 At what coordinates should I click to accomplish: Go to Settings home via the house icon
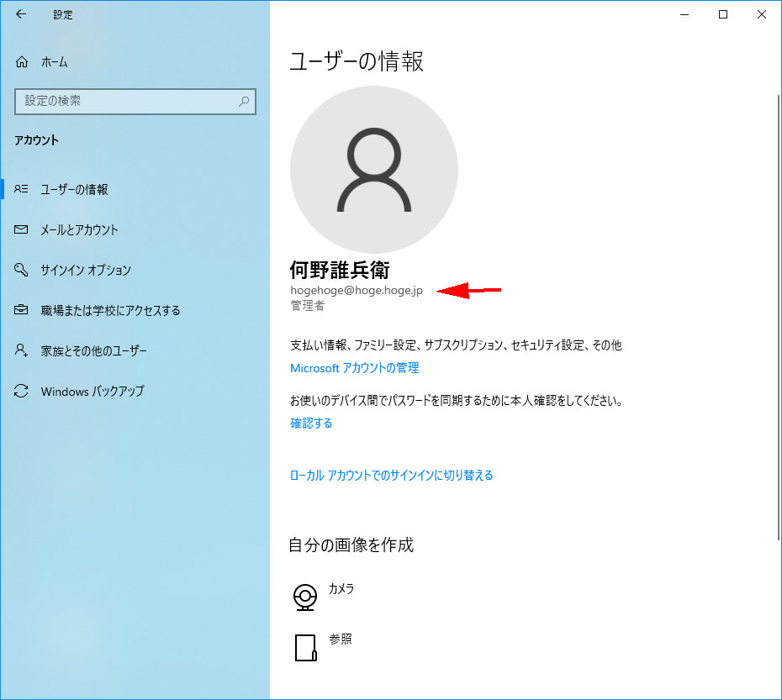pos(22,62)
